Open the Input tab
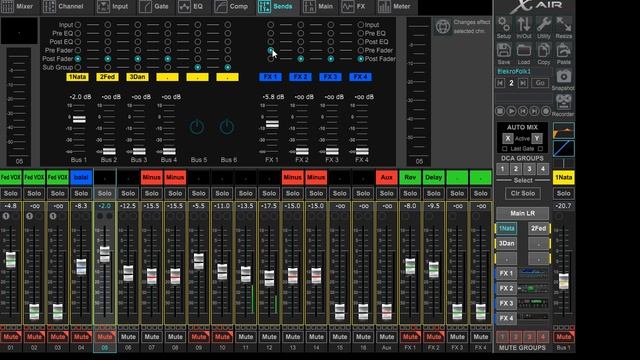The image size is (640, 360). pos(113,6)
